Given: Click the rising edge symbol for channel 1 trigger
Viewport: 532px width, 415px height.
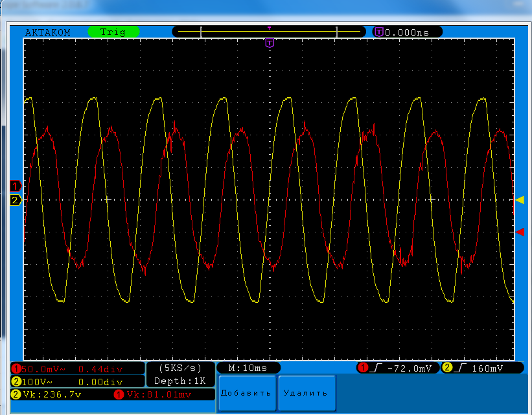Looking at the screenshot, I should pyautogui.click(x=376, y=368).
